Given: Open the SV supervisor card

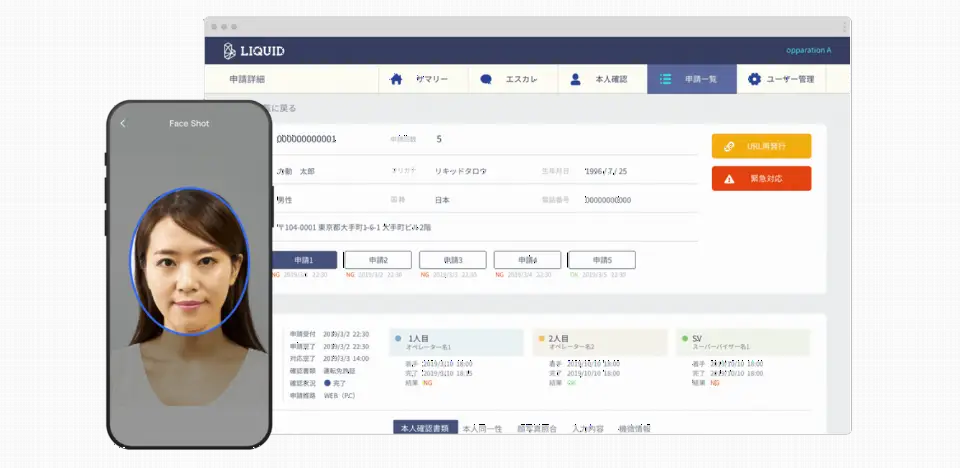Looking at the screenshot, I should (743, 342).
